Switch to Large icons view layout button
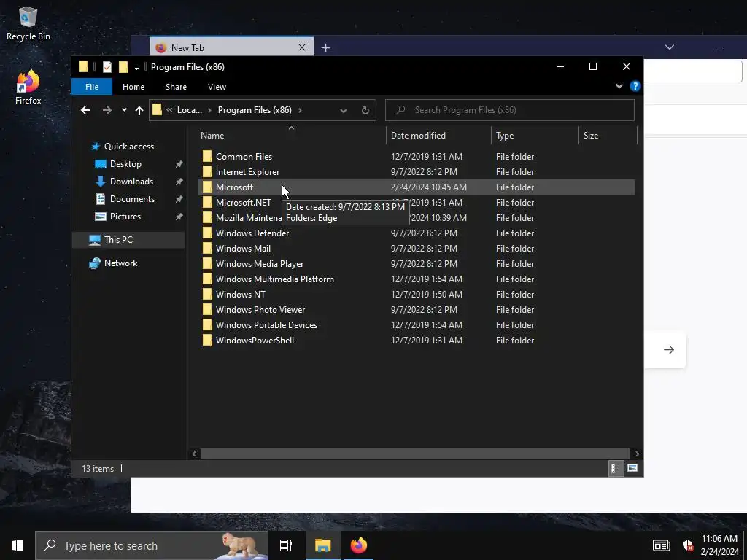The image size is (747, 560). pyautogui.click(x=632, y=469)
